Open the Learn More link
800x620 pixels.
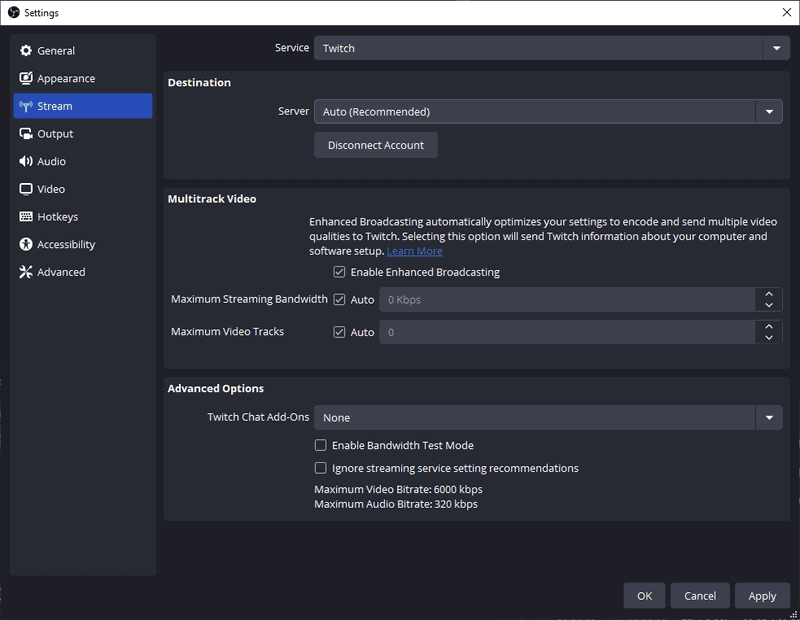[414, 252]
